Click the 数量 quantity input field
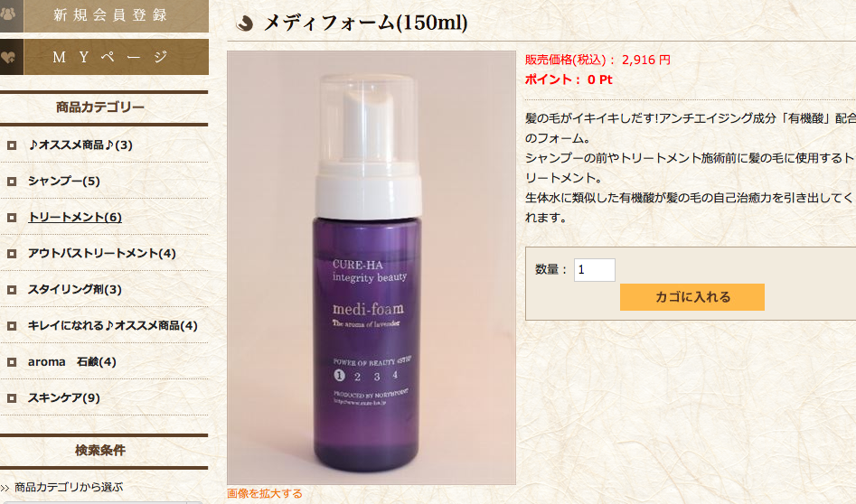 [594, 269]
